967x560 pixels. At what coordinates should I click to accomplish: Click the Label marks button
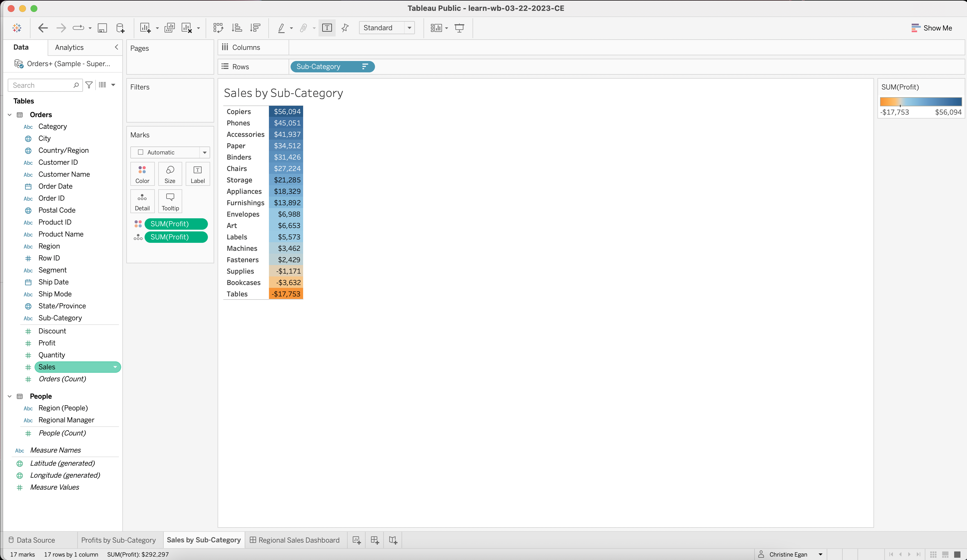(198, 174)
